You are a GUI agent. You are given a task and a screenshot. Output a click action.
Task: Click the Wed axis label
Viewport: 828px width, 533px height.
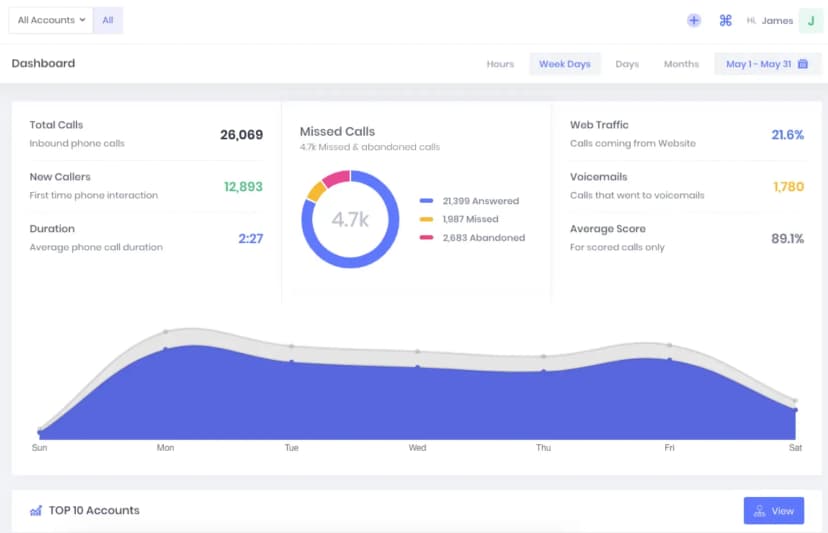pos(417,447)
